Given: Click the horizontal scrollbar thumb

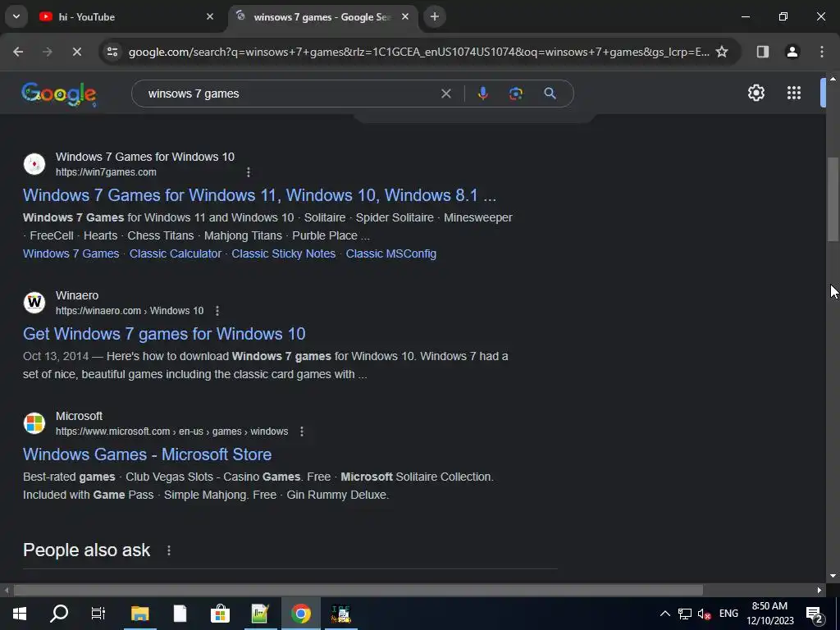Looking at the screenshot, I should tap(358, 591).
